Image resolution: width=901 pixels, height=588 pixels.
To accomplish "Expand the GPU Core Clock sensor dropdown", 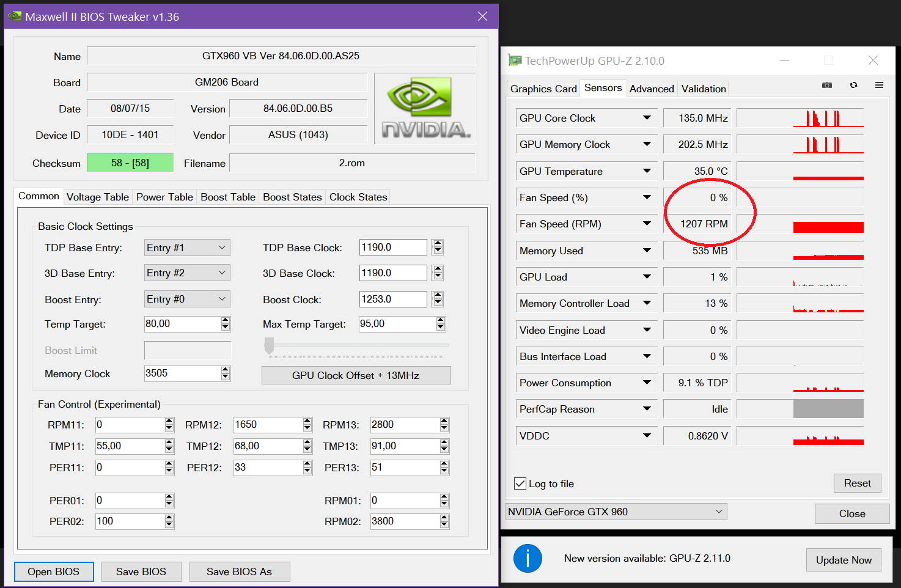I will pos(647,118).
